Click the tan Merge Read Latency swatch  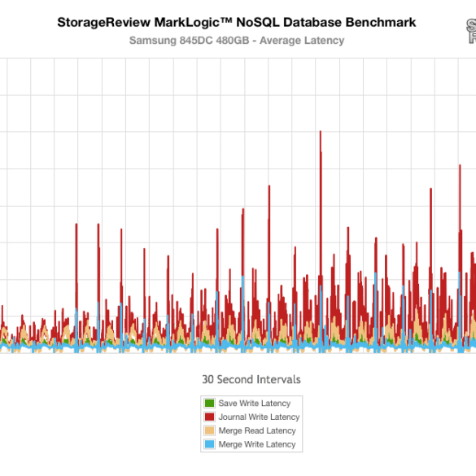209,430
